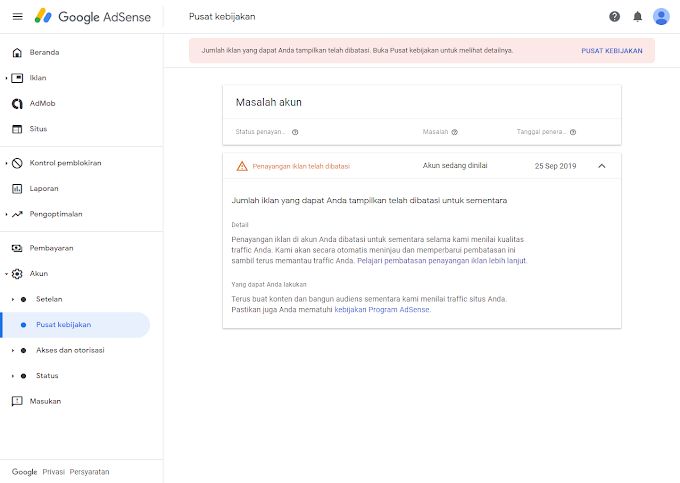Viewport: 680px width, 483px height.
Task: Click the 25 Sep 2019 date
Action: 555,166
